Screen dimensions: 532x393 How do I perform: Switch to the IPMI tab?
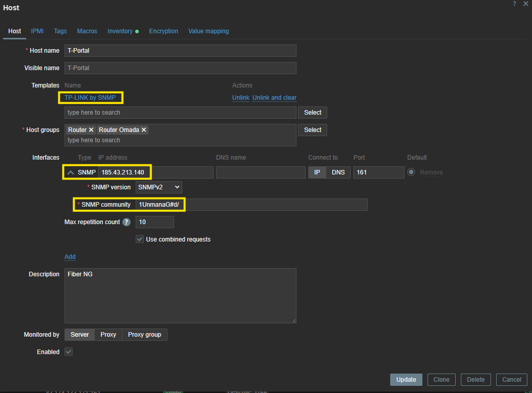pos(37,31)
